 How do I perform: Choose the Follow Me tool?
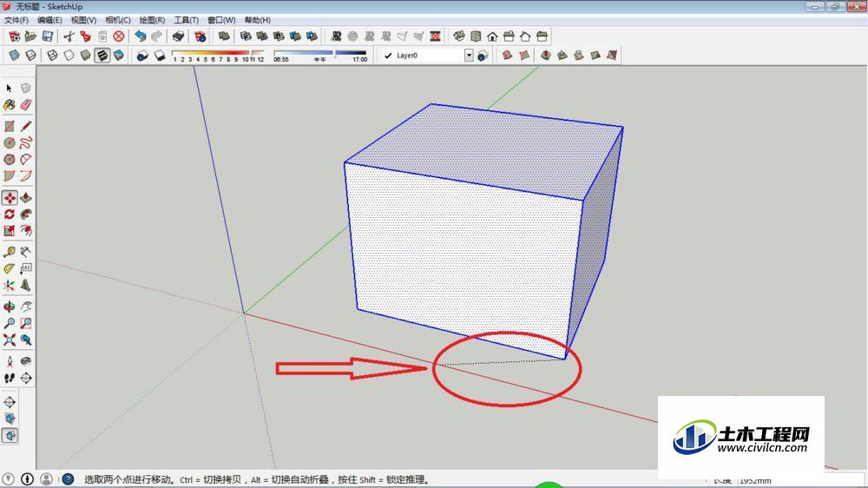[x=25, y=214]
